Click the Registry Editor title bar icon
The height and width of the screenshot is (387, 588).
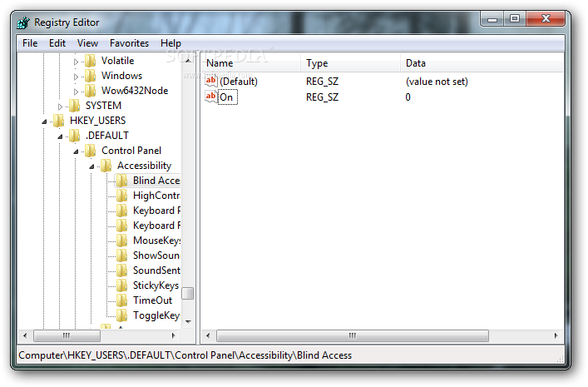click(23, 22)
